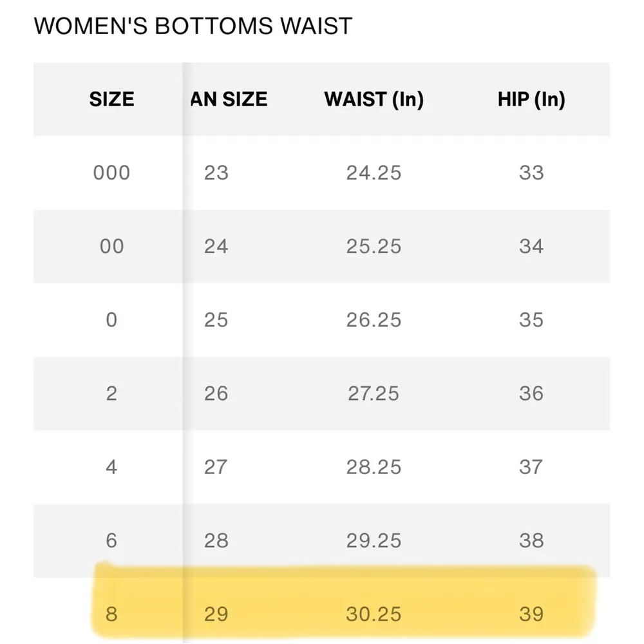The width and height of the screenshot is (644, 644).
Task: Select size 00 in the SIZE column
Action: click(111, 246)
